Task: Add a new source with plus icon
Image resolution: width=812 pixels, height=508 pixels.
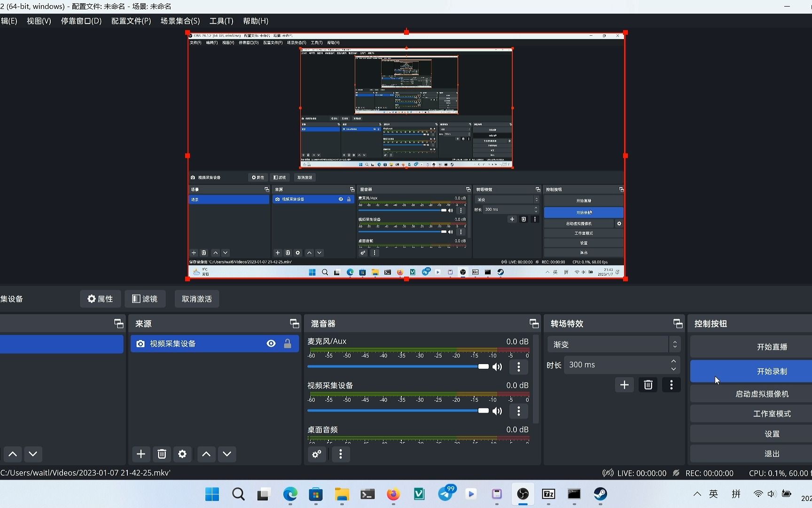Action: point(141,454)
